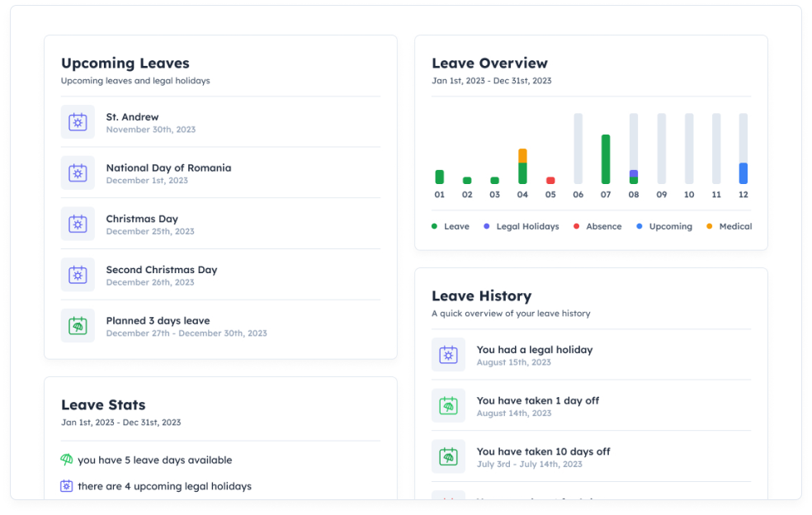Click the blue upcoming bar for month 12
The height and width of the screenshot is (515, 812).
click(744, 173)
